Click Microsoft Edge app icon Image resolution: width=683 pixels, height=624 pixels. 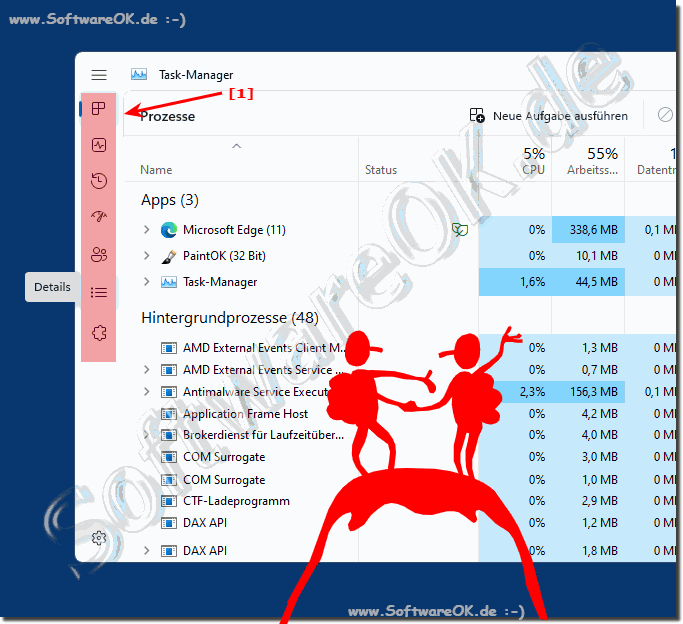[x=169, y=230]
